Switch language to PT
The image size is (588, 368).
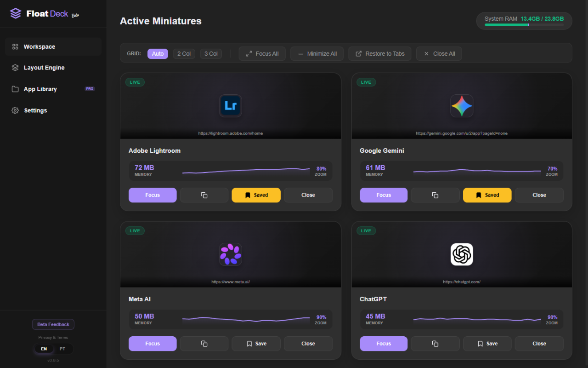[62, 349]
